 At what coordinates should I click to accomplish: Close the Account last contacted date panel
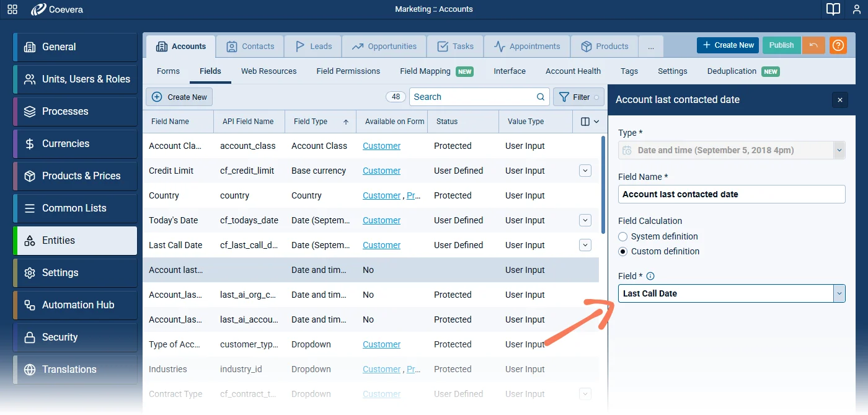pyautogui.click(x=840, y=100)
